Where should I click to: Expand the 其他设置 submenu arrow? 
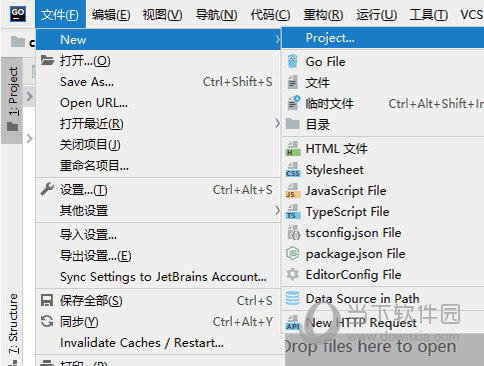(x=277, y=210)
